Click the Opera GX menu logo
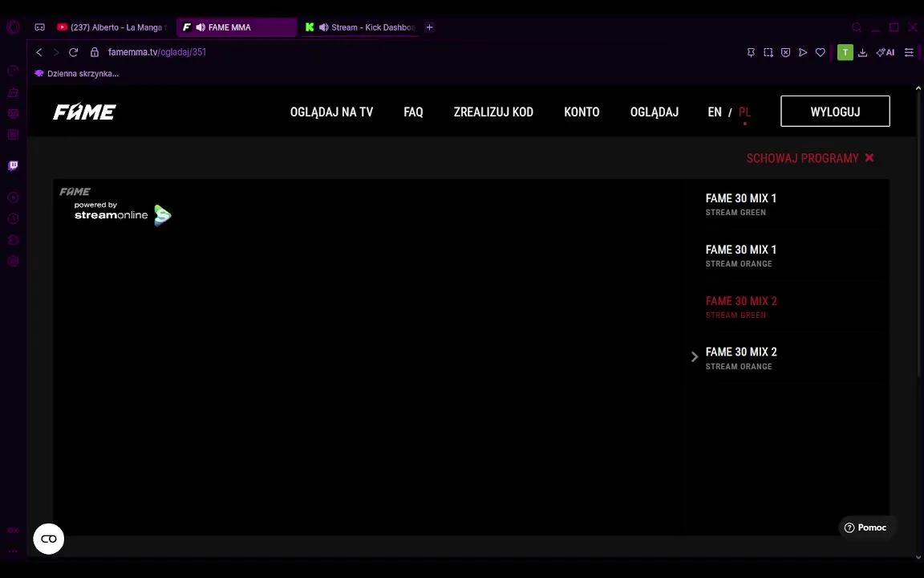The height and width of the screenshot is (578, 924). click(13, 27)
